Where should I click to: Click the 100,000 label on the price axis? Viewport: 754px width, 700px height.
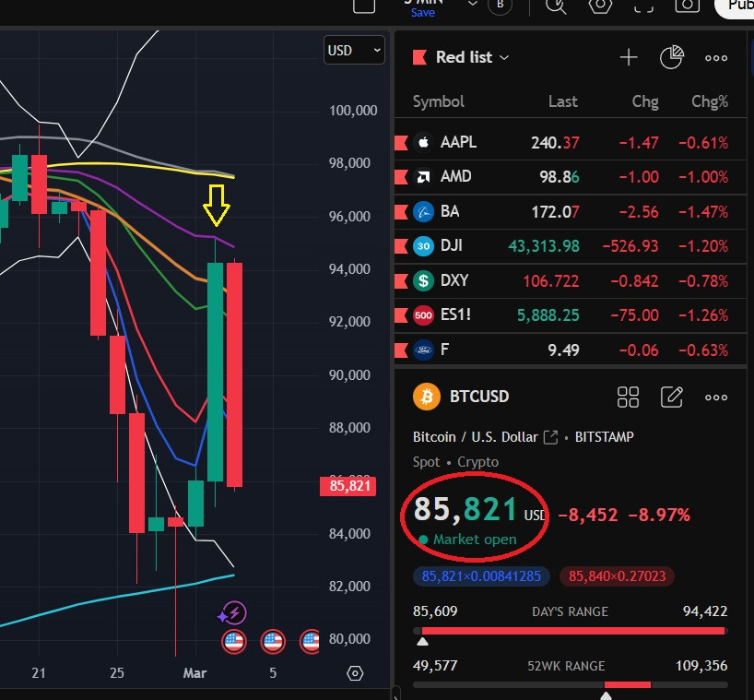pyautogui.click(x=353, y=110)
